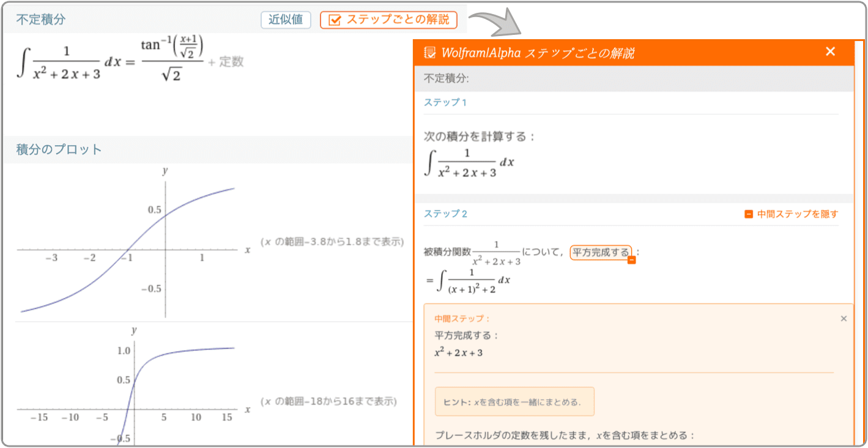Click the gray + 定数 text after the result
Image resolution: width=868 pixels, height=448 pixels.
(226, 62)
